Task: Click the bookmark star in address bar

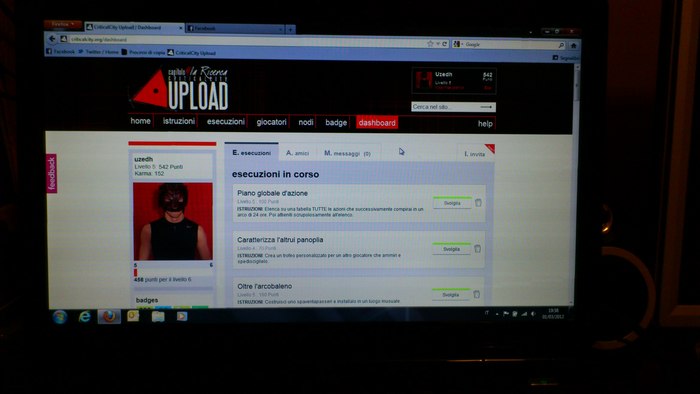Action: pyautogui.click(x=430, y=43)
